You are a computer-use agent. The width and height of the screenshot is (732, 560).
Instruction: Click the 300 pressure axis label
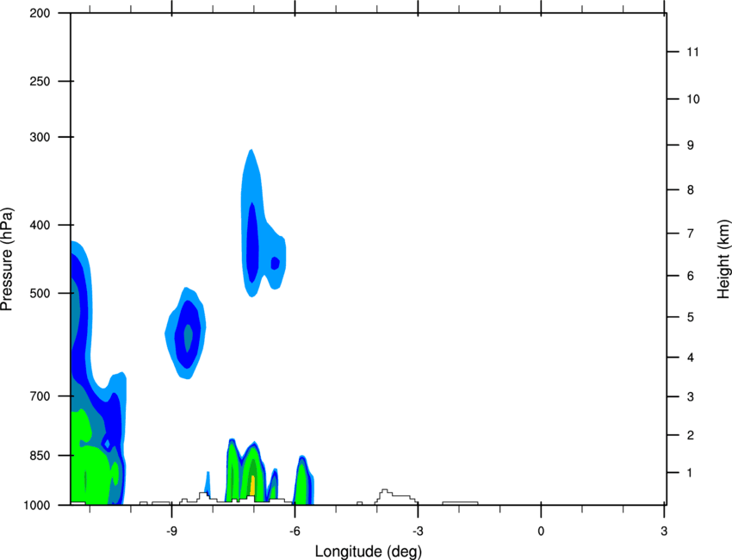pos(40,137)
